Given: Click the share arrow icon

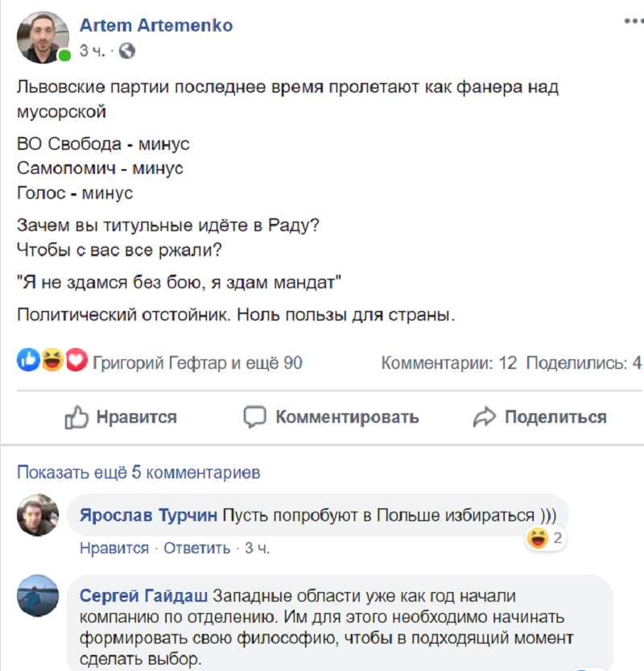Looking at the screenshot, I should click(x=485, y=417).
